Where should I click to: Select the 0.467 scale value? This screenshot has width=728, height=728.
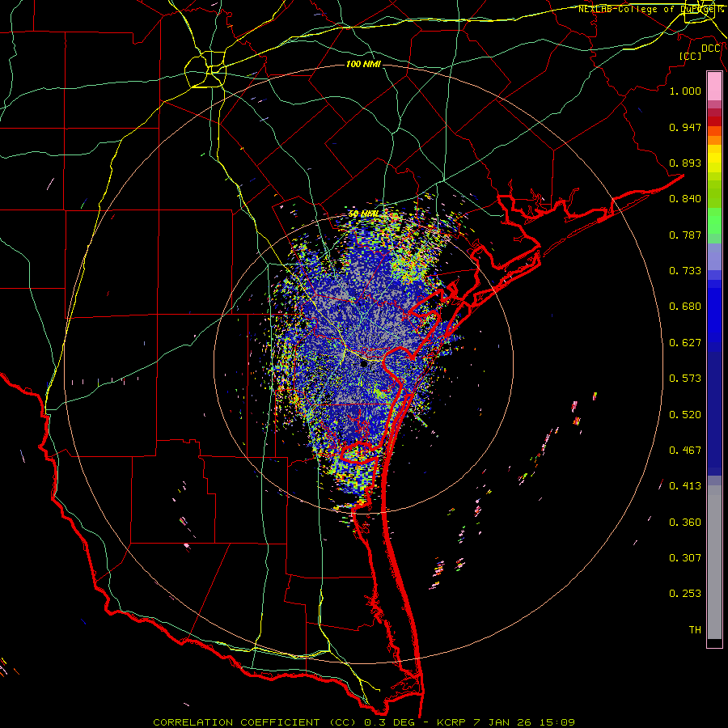pos(685,451)
